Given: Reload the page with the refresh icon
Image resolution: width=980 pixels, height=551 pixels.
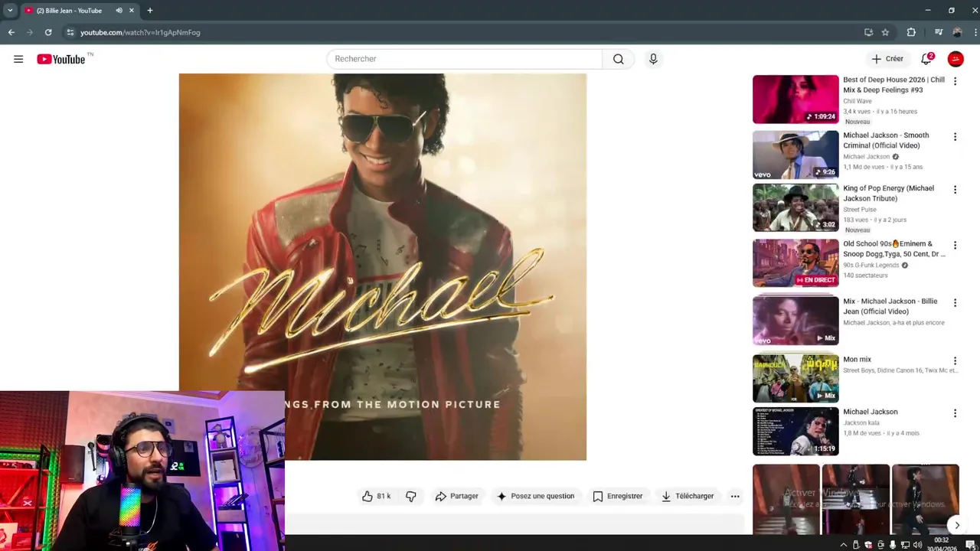Looking at the screenshot, I should click(48, 32).
